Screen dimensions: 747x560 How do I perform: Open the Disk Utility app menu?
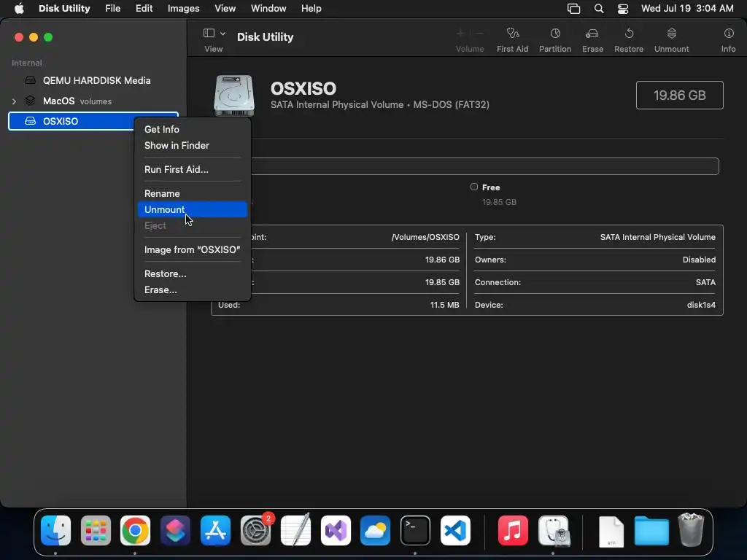64,9
